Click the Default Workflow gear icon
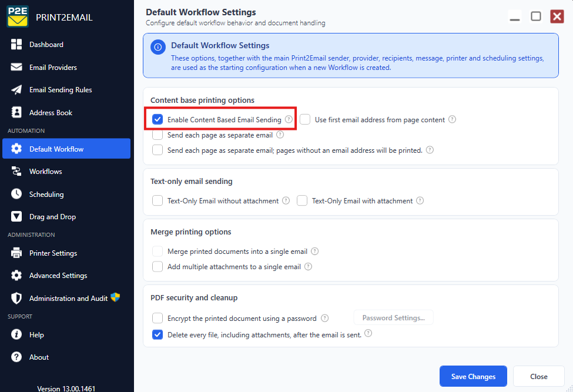 point(16,149)
